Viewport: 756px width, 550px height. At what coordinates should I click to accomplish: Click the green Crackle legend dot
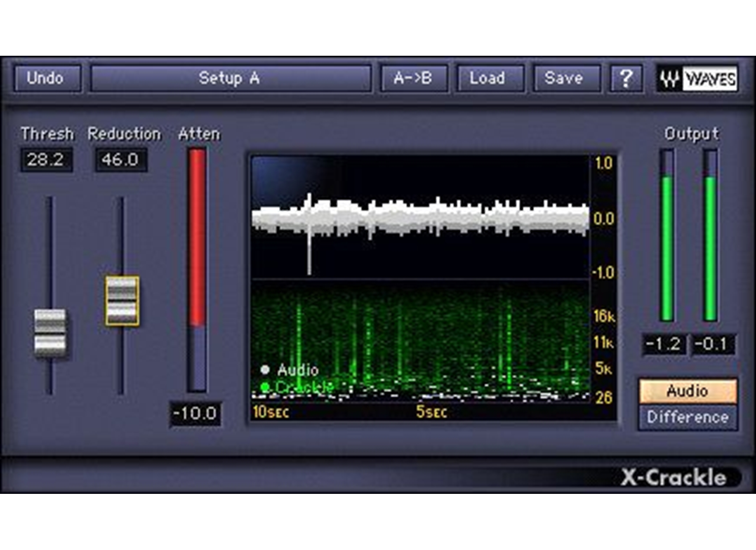point(265,387)
